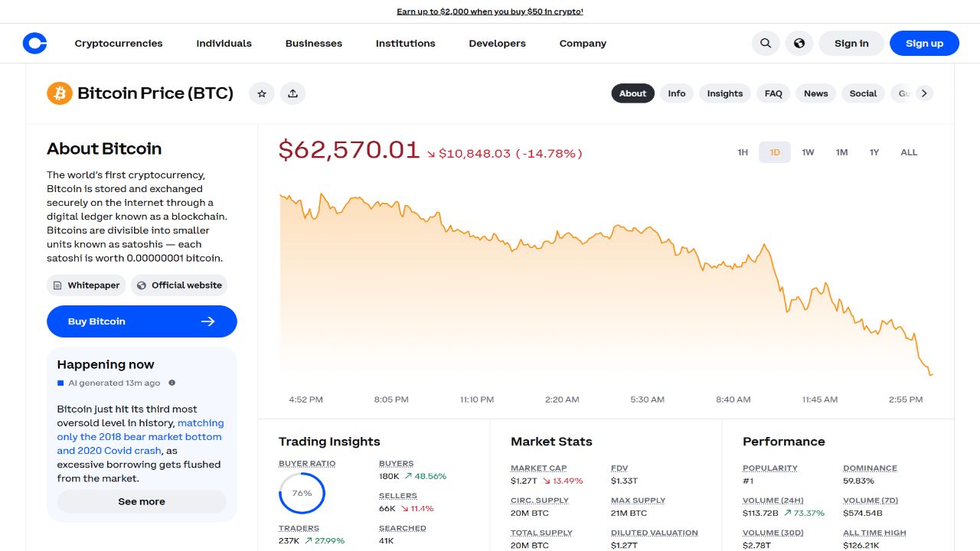Switch to the Insights tab
Image resolution: width=980 pixels, height=551 pixels.
tap(724, 93)
